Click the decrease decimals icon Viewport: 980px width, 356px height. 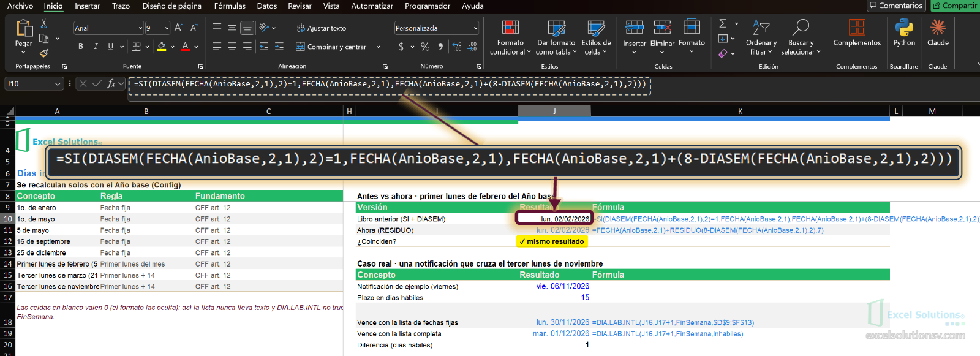pyautogui.click(x=472, y=47)
